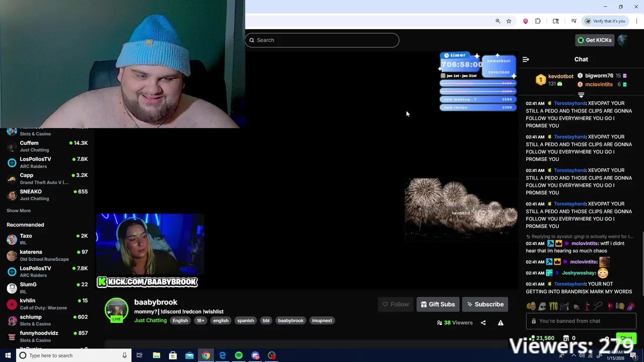
Task: Click the share stream icon
Action: [483, 323]
